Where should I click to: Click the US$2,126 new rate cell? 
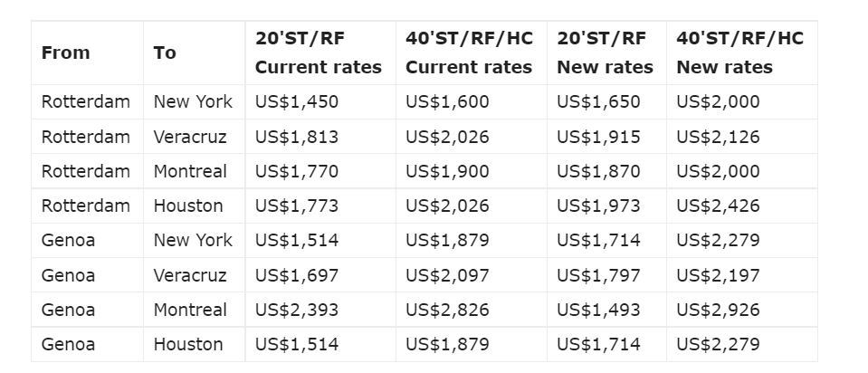(x=718, y=138)
